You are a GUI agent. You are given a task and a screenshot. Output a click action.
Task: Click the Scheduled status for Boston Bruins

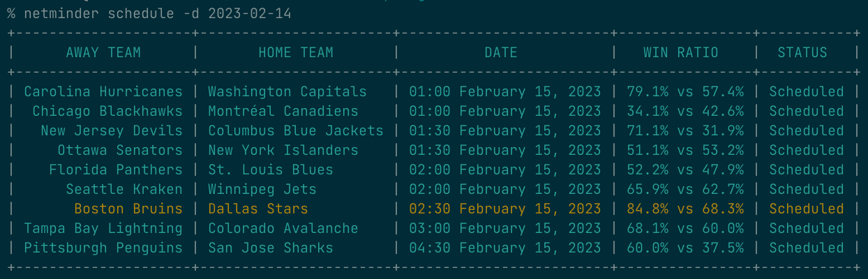[x=807, y=209]
